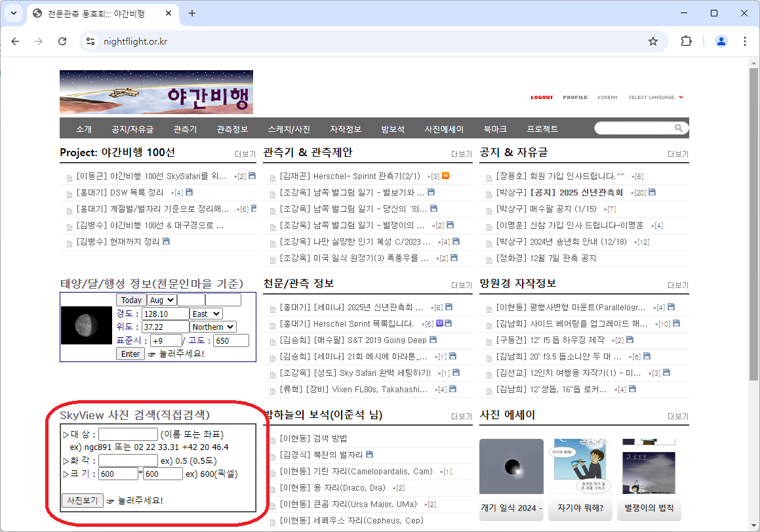Click 더보기 next to 공지 & 자유글
This screenshot has width=760, height=532.
pyautogui.click(x=678, y=153)
